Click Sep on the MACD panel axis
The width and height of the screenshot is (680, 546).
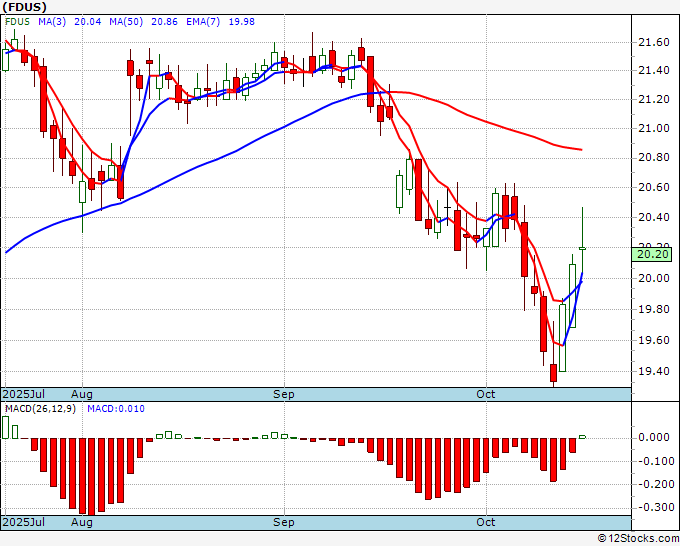[x=284, y=522]
